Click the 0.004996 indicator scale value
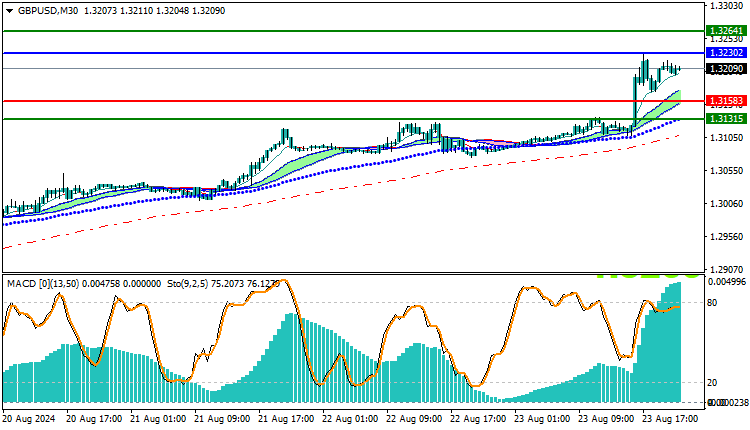750x430 pixels. point(727,282)
